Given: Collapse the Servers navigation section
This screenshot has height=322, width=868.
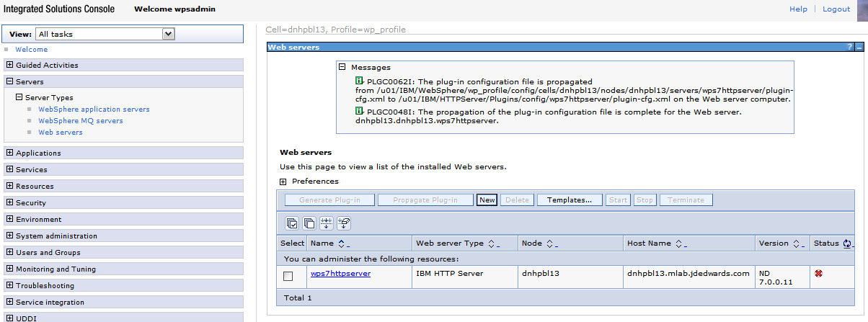Looking at the screenshot, I should click(x=9, y=81).
